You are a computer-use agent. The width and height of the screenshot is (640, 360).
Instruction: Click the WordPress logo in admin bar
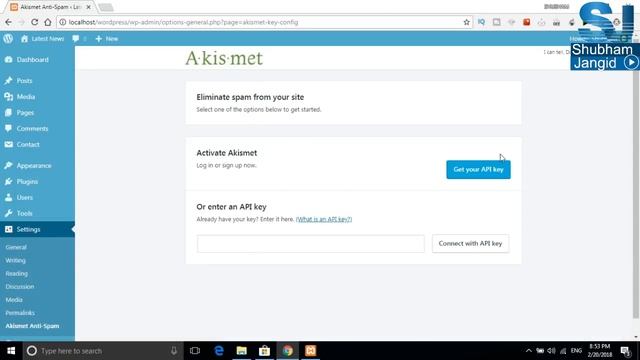pos(8,39)
